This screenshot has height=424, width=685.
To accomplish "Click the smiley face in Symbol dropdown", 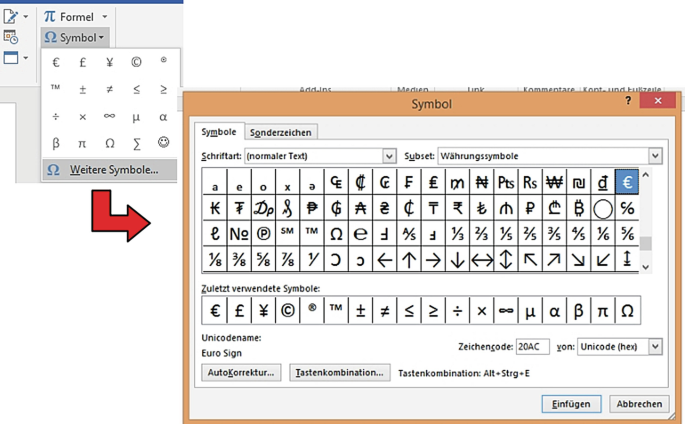I will (x=163, y=142).
